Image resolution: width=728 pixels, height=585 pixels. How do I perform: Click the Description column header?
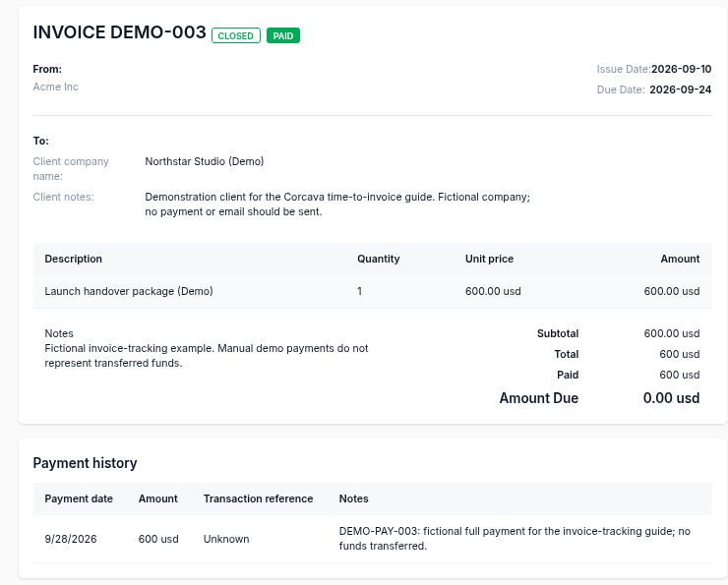coord(74,259)
